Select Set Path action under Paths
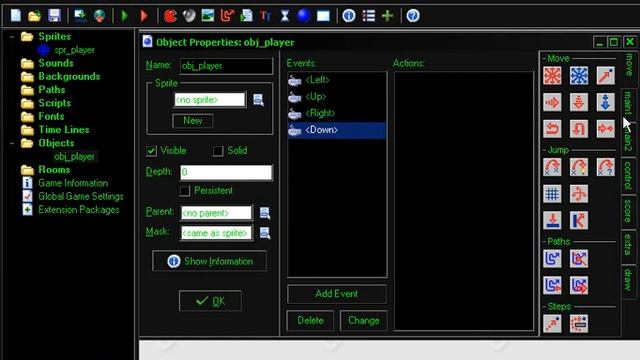The height and width of the screenshot is (360, 640). [x=552, y=258]
